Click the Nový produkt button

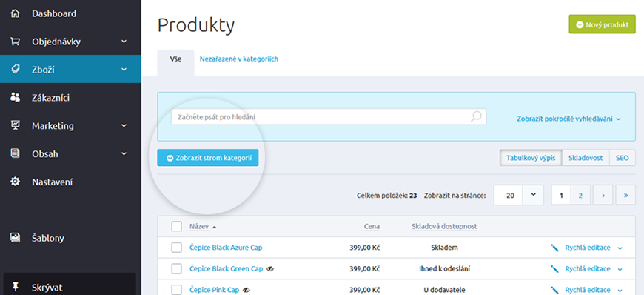tap(602, 24)
